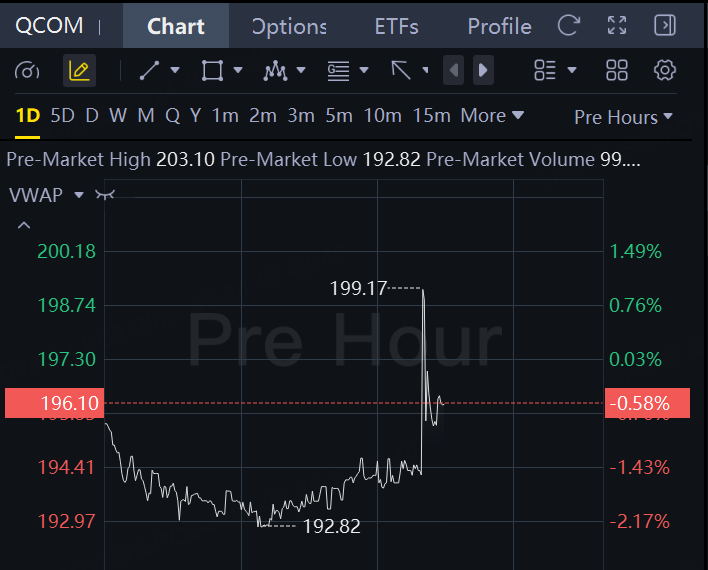Viewport: 708px width, 570px height.
Task: Expand the More timeframes dropdown
Action: click(492, 116)
